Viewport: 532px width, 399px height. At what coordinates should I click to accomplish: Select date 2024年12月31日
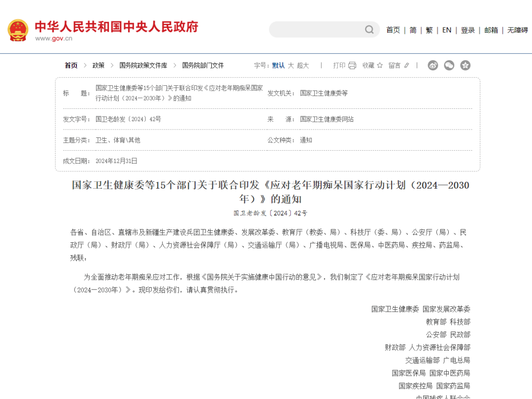(116, 161)
